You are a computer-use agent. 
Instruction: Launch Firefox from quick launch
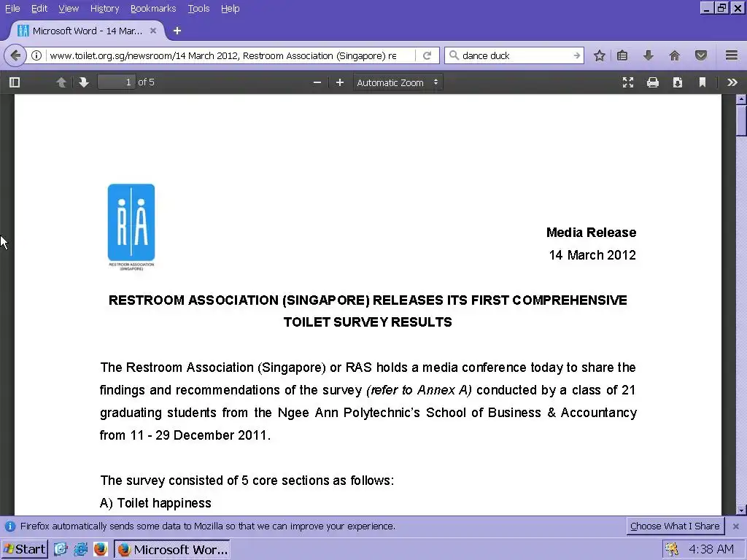[x=100, y=550]
